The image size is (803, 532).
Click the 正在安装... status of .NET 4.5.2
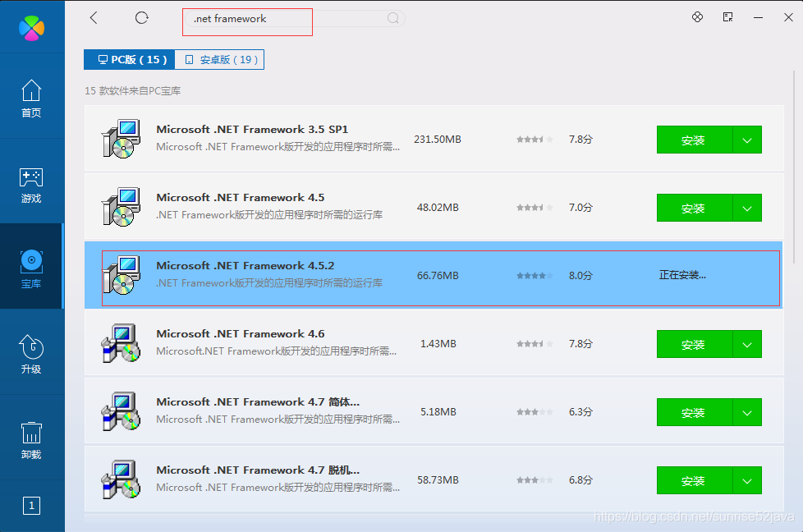682,275
